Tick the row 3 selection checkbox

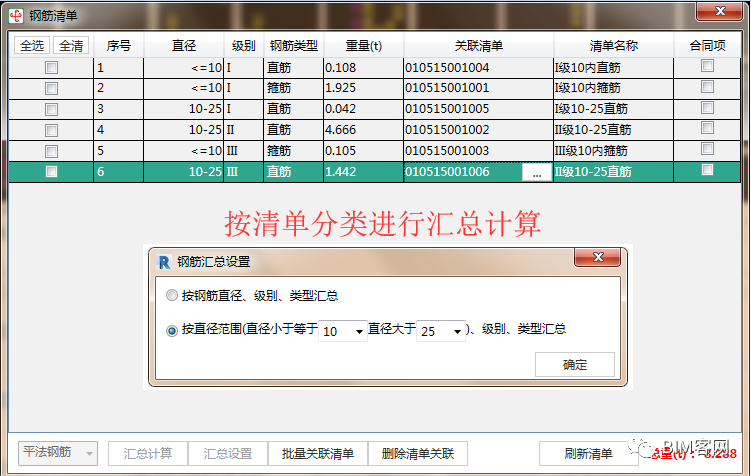[51, 109]
